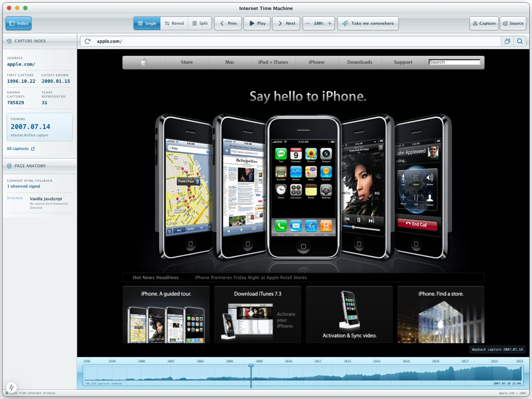Click the Apple page Search field
532x399 pixels.
454,62
